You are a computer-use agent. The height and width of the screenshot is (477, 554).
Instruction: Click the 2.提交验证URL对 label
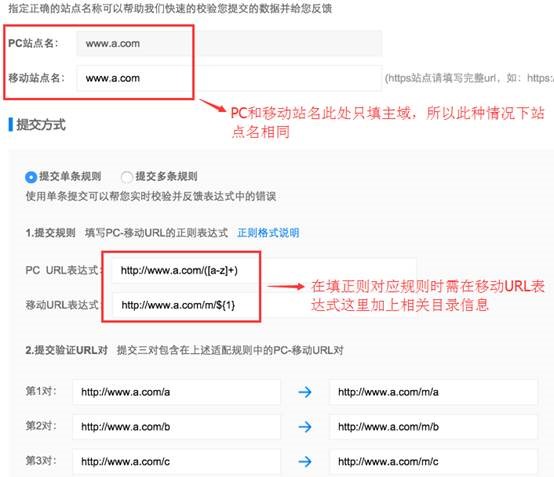tap(66, 350)
